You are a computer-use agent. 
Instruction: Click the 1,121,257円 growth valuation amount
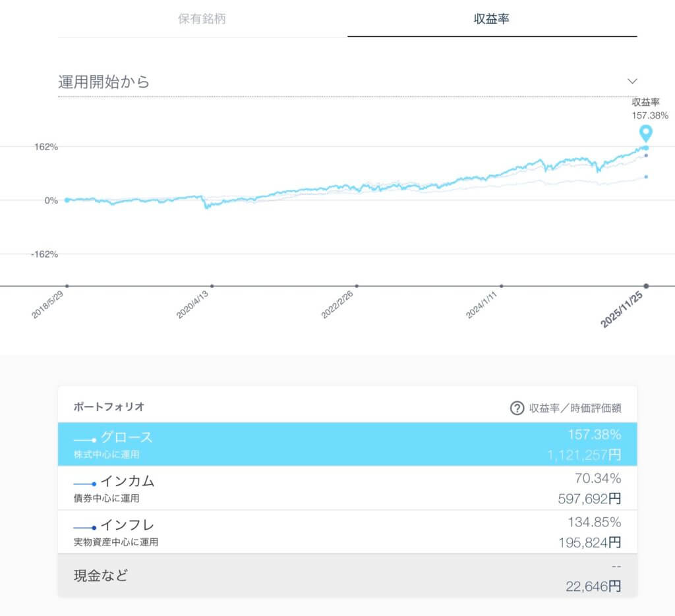point(584,455)
